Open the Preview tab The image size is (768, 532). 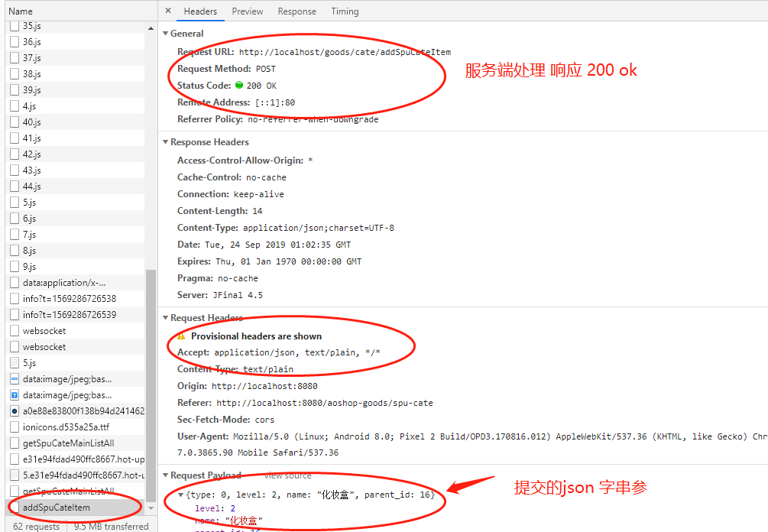tap(248, 11)
